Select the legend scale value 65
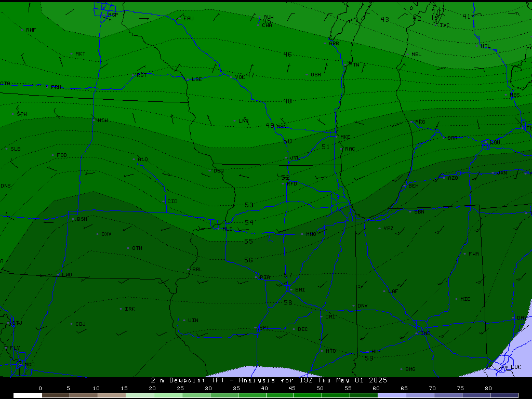Viewport: 532px width, 399px height. (404, 389)
